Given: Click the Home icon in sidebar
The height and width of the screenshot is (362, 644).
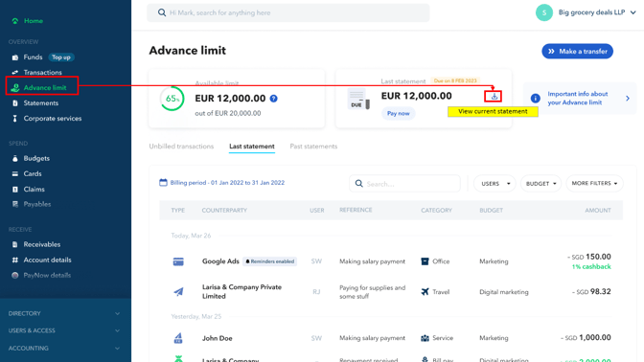Looking at the screenshot, I should coord(15,21).
